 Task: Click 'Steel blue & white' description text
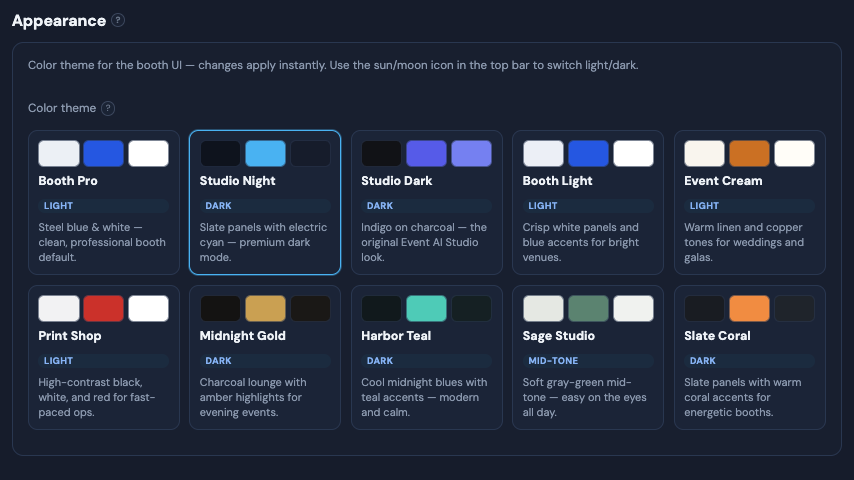coord(102,242)
